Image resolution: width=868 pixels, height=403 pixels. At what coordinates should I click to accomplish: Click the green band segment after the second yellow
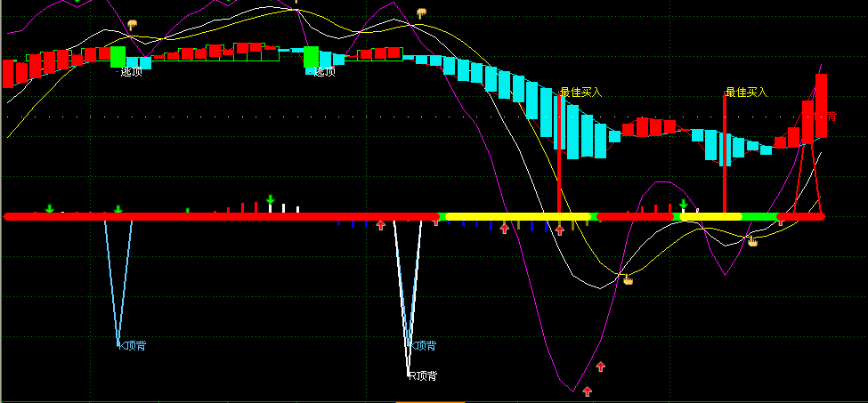coord(760,217)
